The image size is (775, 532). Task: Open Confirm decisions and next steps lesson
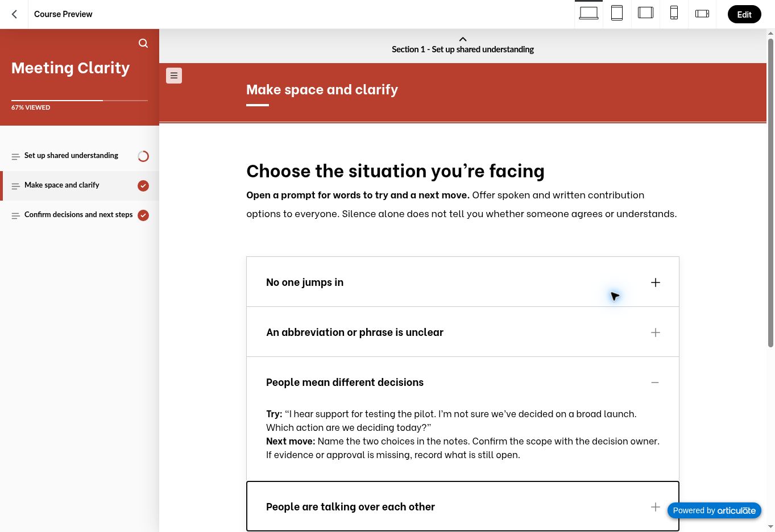[x=80, y=215]
